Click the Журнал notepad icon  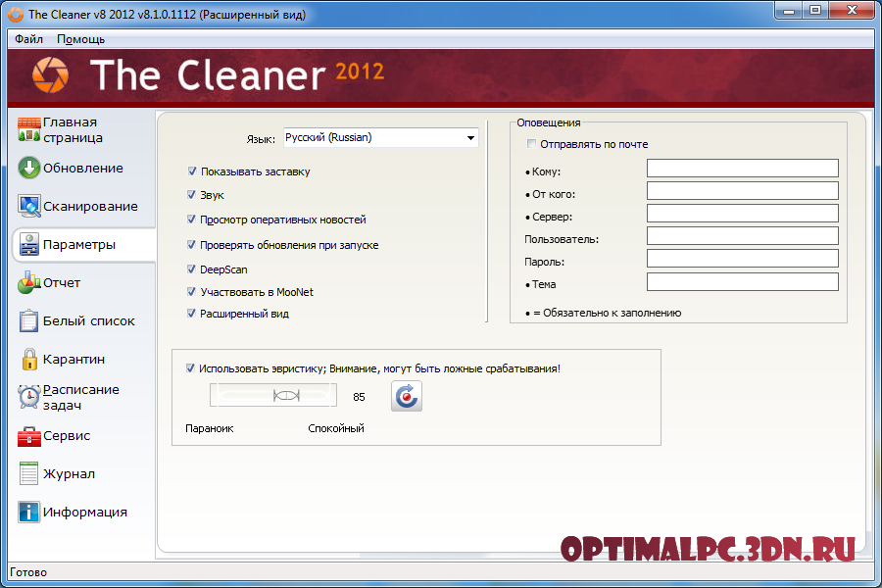[x=28, y=473]
